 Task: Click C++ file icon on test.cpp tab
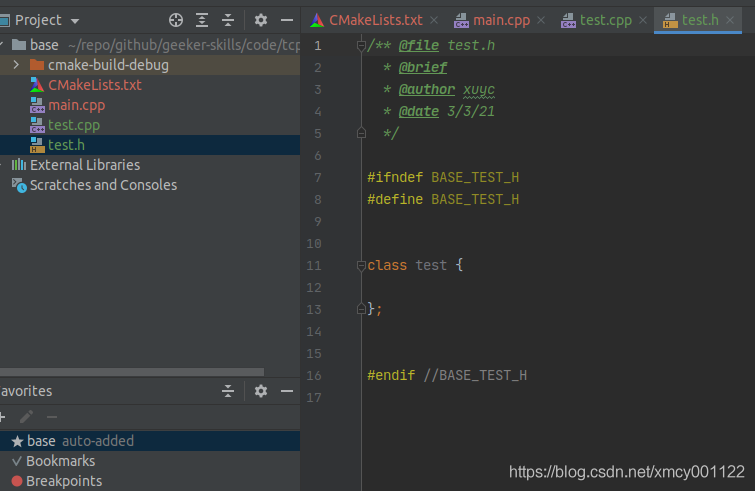pos(568,20)
